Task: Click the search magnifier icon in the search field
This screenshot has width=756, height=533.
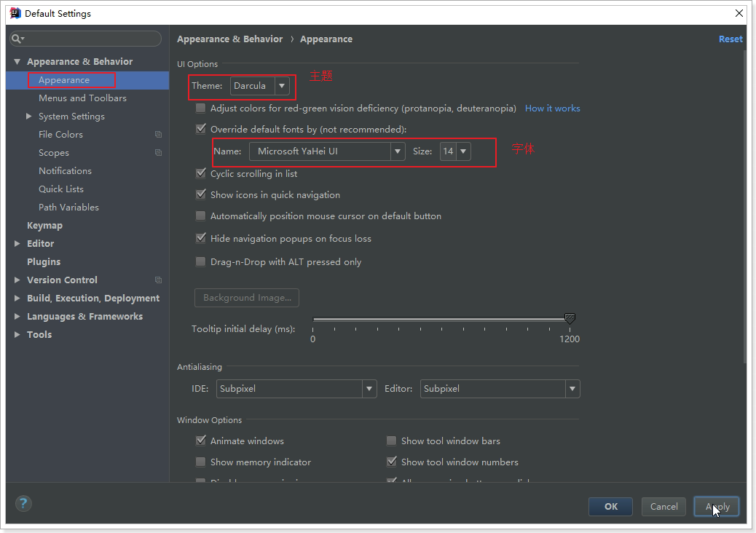Action: [x=17, y=39]
